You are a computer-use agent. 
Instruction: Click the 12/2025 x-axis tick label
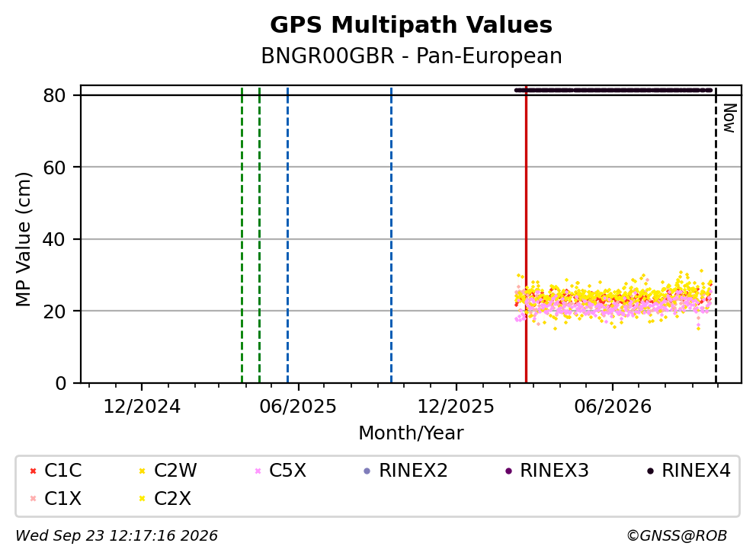pyautogui.click(x=456, y=407)
